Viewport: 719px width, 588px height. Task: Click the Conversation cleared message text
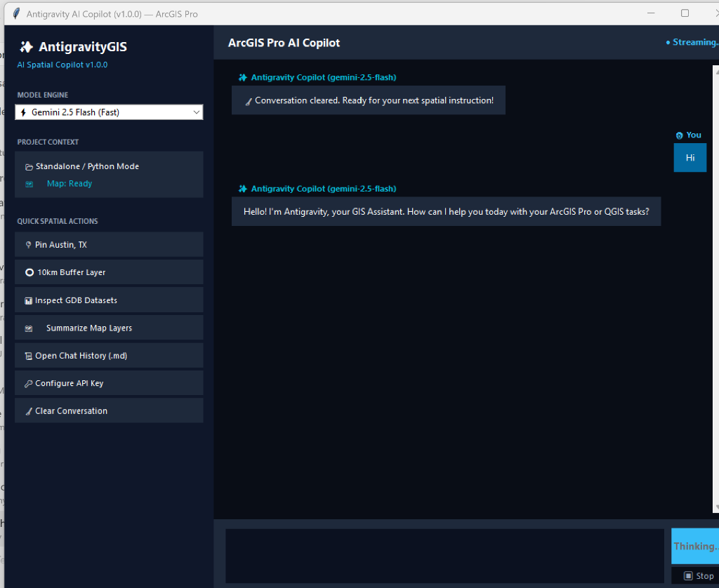click(x=374, y=100)
